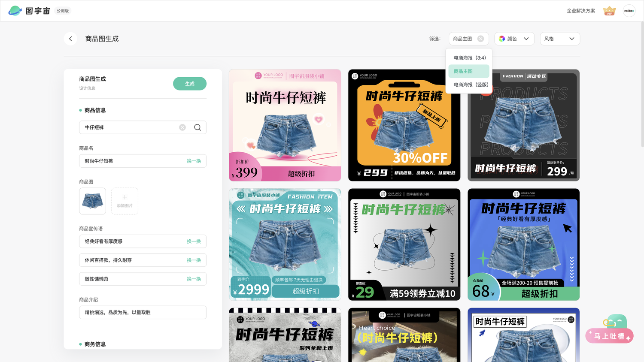The width and height of the screenshot is (644, 362).
Task: Select the uploaded denim shorts thumbnail
Action: (x=92, y=201)
